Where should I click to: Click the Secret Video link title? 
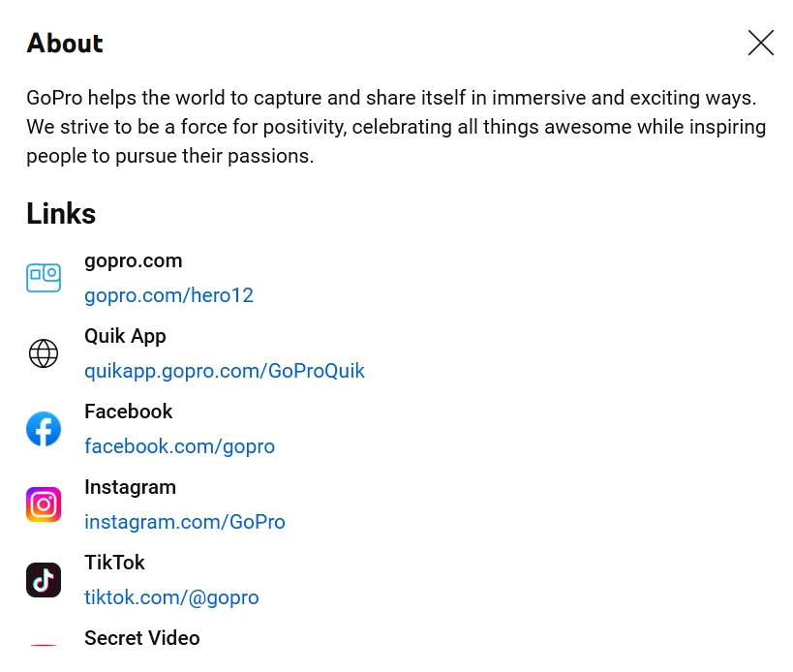pyautogui.click(x=141, y=638)
